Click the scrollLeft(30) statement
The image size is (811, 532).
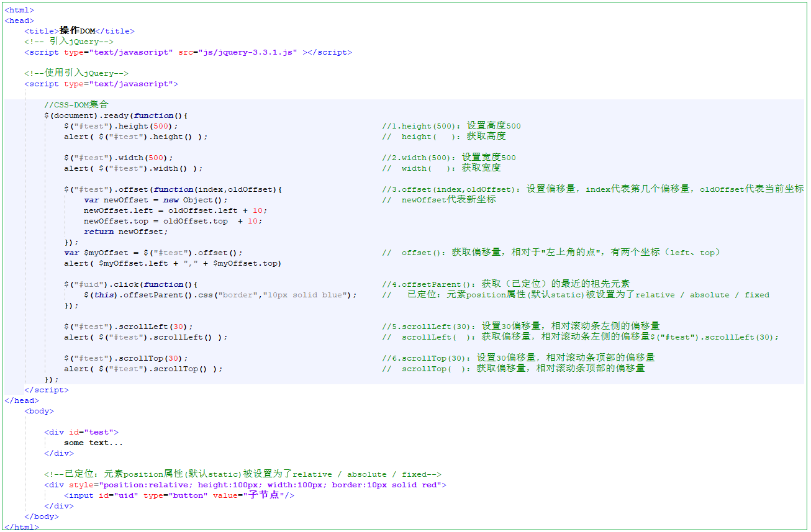128,327
